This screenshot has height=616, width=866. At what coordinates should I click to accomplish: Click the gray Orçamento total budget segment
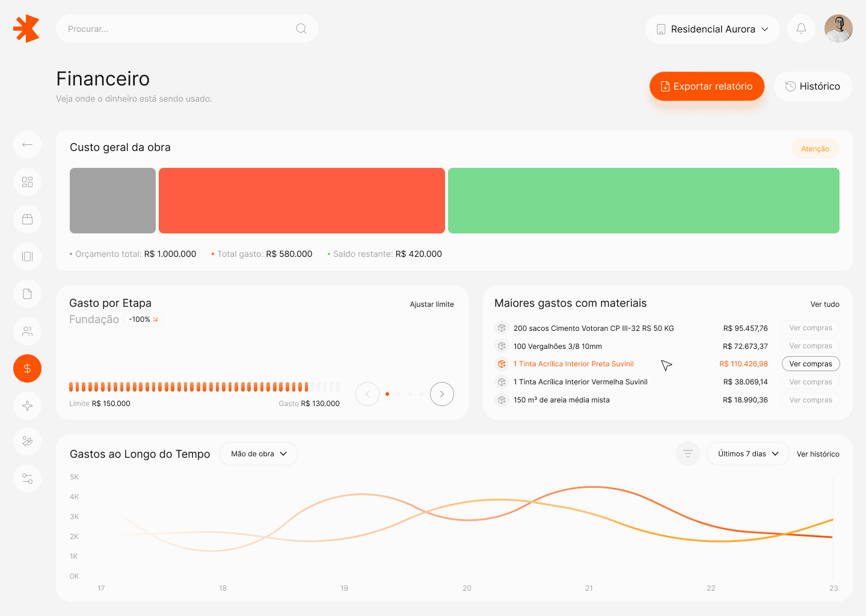[x=112, y=200]
